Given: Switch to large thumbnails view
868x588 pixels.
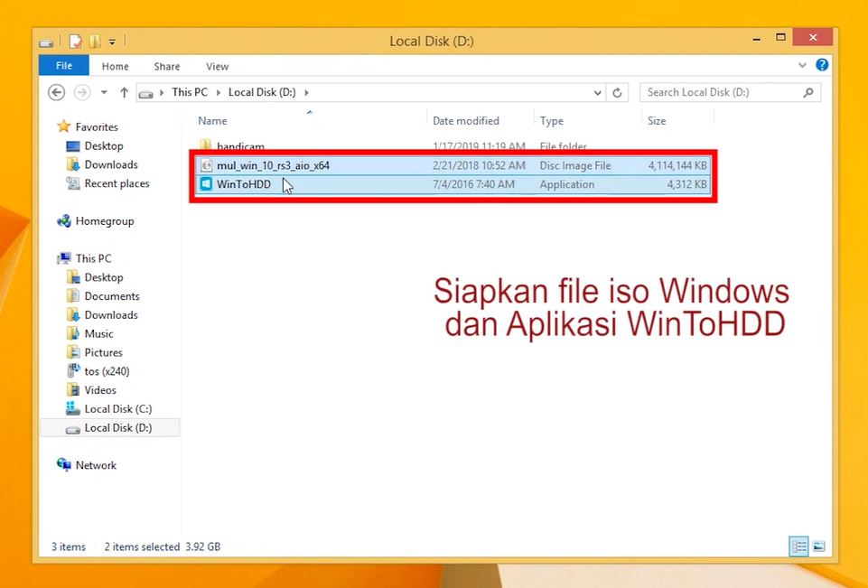Looking at the screenshot, I should pos(818,546).
